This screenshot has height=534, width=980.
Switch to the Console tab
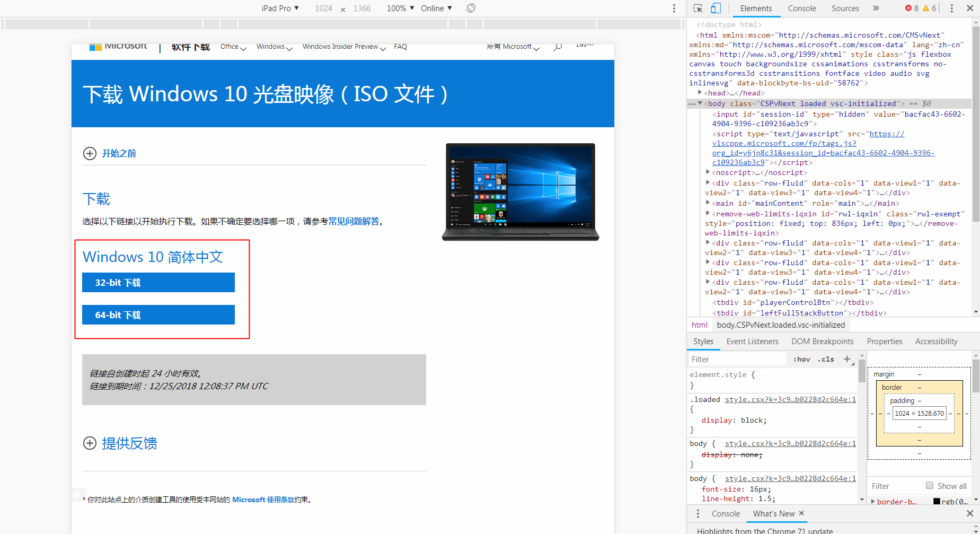coord(802,8)
